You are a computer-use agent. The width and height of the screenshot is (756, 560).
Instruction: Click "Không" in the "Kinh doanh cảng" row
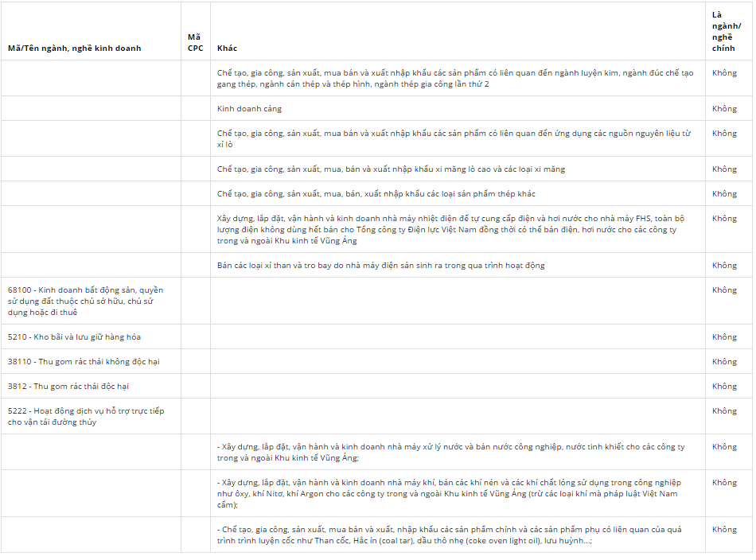[724, 108]
